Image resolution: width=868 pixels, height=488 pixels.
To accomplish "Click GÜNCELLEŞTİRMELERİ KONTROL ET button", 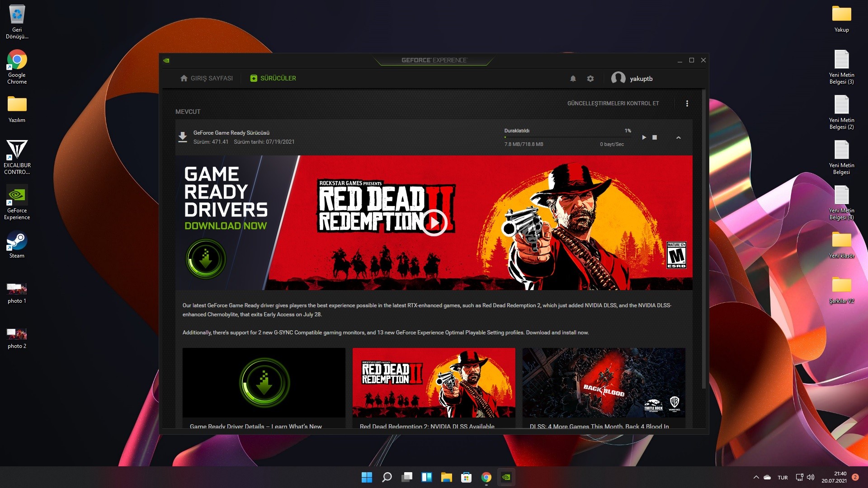I will pos(613,103).
